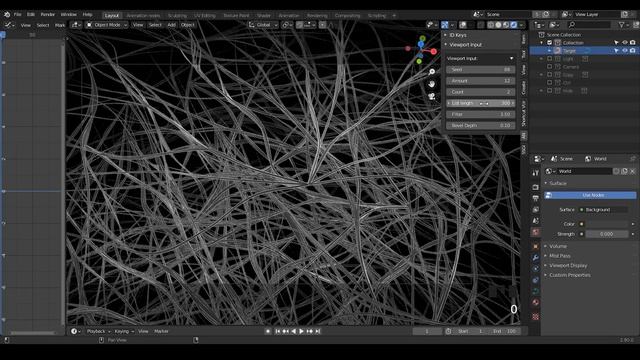Toggle viewport gizmo display icon
Viewport: 640px width, 360px height.
(x=445, y=25)
